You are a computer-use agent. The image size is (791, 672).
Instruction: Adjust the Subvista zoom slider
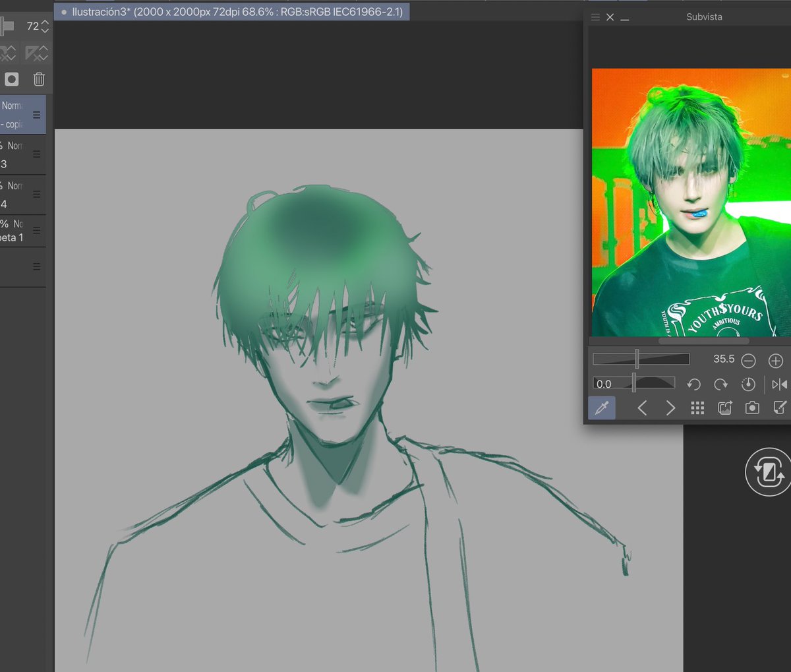coord(641,359)
